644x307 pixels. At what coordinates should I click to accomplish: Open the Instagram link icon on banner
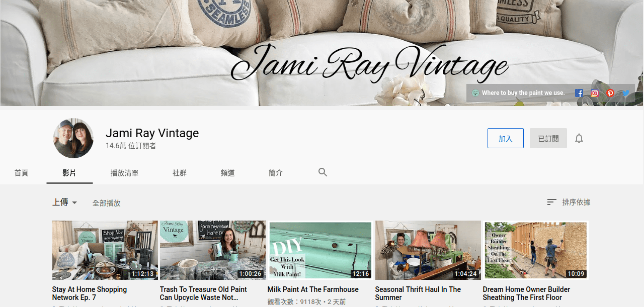coord(595,93)
